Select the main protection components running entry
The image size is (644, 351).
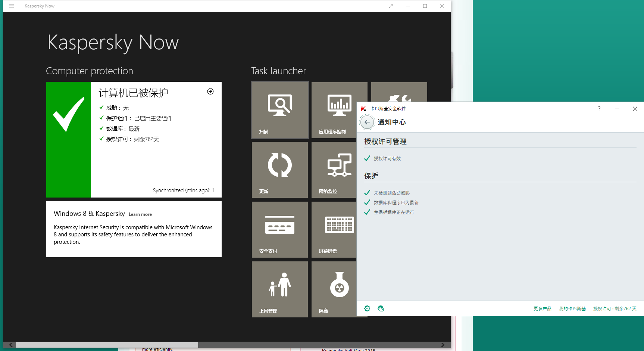click(394, 212)
